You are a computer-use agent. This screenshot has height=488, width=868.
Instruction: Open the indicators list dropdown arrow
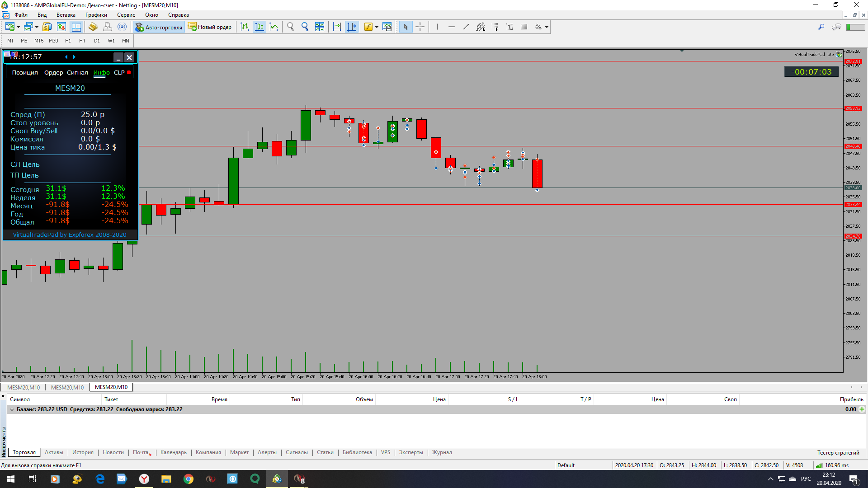coord(377,27)
